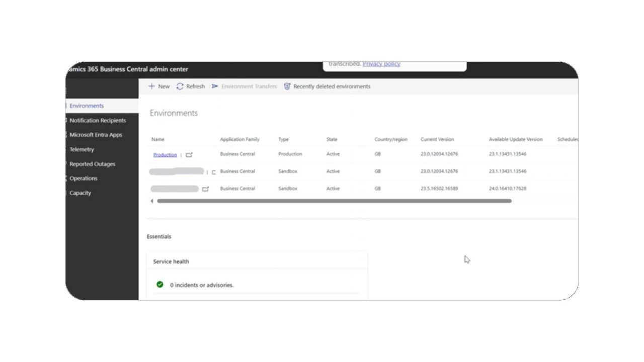Open Reported Outages from the sidebar

pos(93,164)
